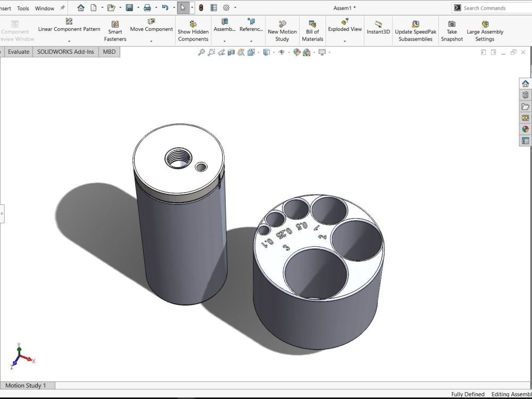Expand the Select tool dropdown arrow
The height and width of the screenshot is (399, 532).
point(192,8)
